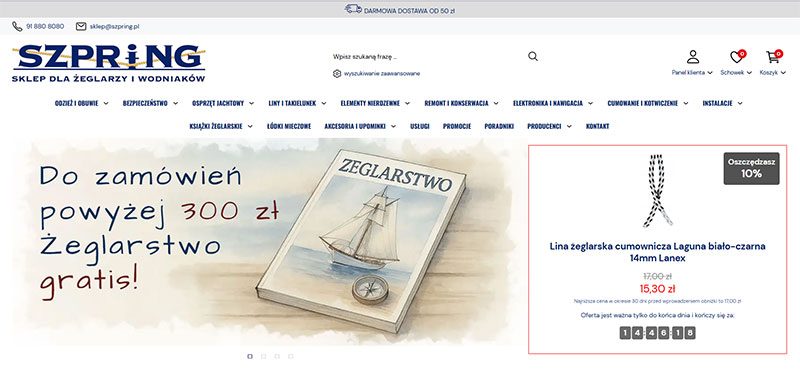Open the Kontakt menu item
Screen dimensions: 800x372
[597, 126]
